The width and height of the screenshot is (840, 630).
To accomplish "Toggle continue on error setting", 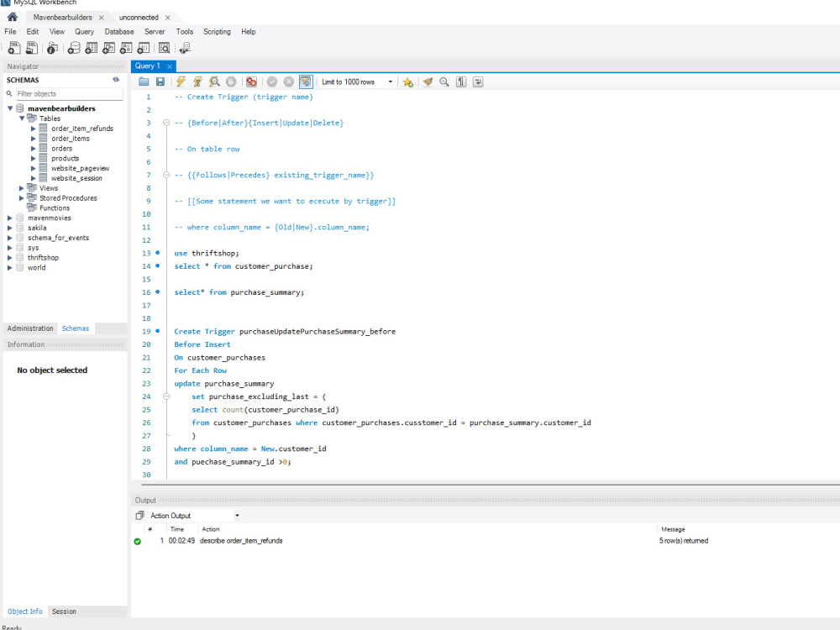I will pos(251,82).
